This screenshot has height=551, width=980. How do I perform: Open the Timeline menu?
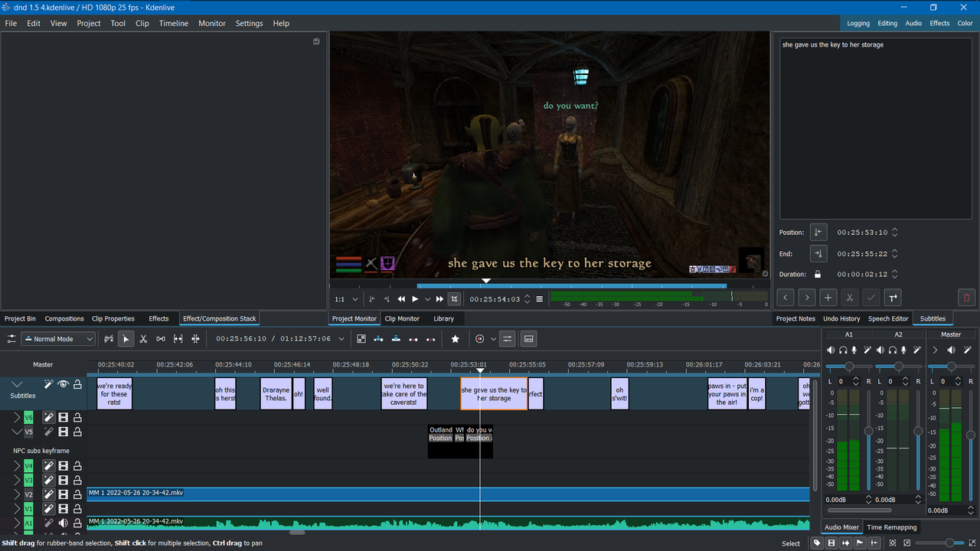tap(174, 23)
